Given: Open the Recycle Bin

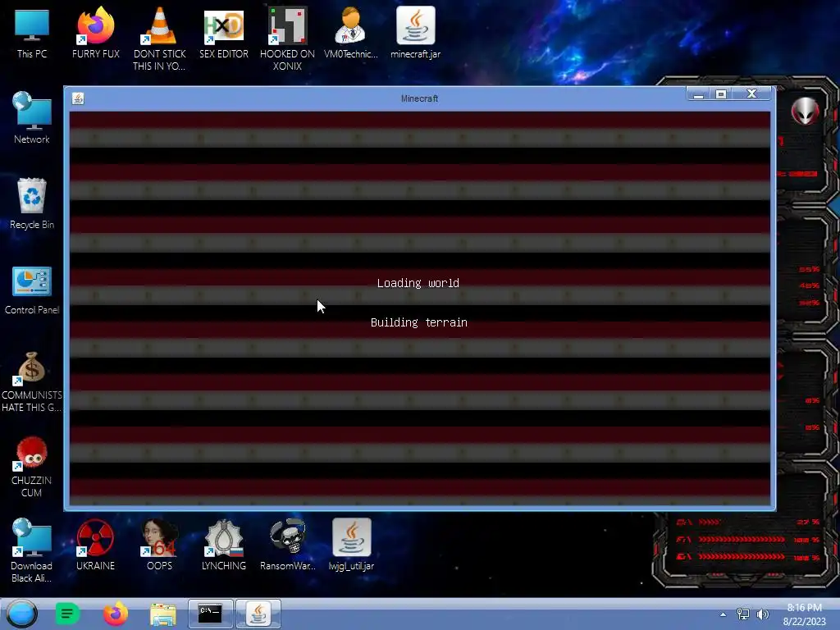Looking at the screenshot, I should point(32,203).
